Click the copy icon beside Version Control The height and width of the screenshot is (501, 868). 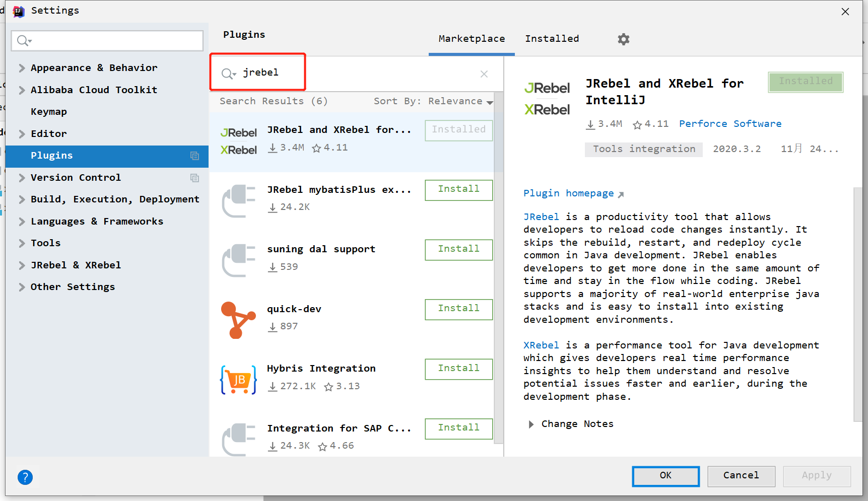[x=194, y=178]
